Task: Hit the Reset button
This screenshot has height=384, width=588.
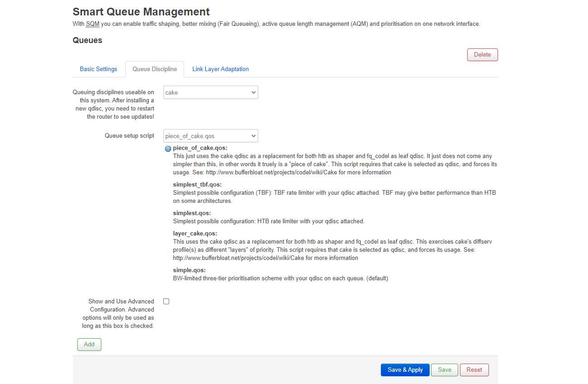Action: pyautogui.click(x=474, y=370)
